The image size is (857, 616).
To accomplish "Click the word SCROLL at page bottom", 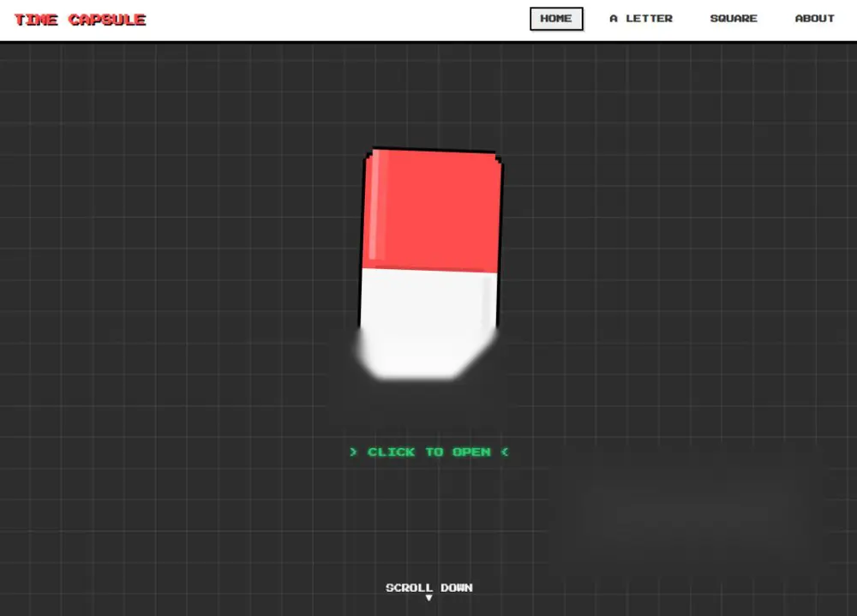I will [x=410, y=588].
